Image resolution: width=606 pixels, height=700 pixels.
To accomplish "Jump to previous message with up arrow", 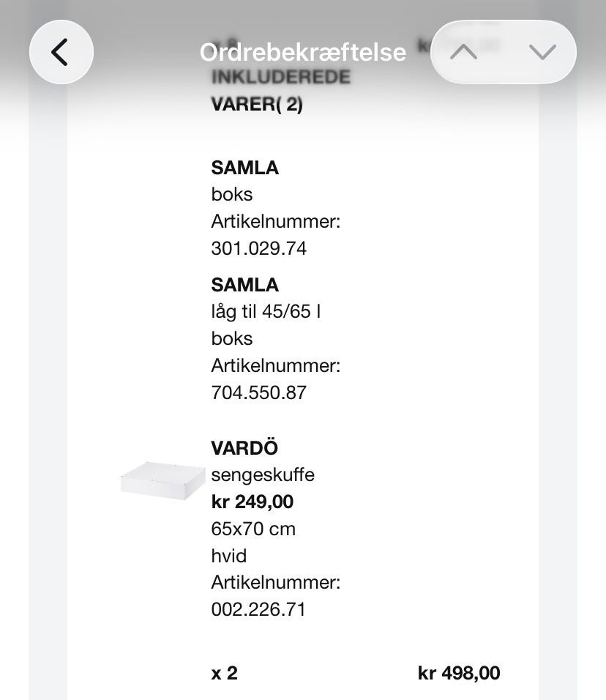I will [x=464, y=52].
